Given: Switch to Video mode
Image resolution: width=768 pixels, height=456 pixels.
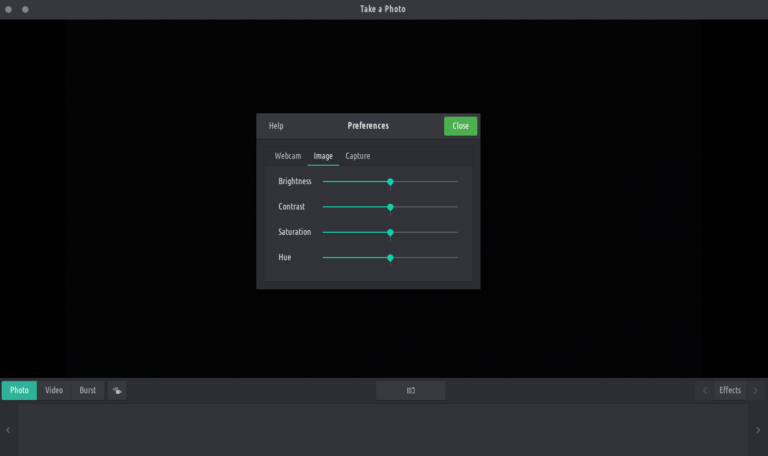Looking at the screenshot, I should [x=54, y=390].
